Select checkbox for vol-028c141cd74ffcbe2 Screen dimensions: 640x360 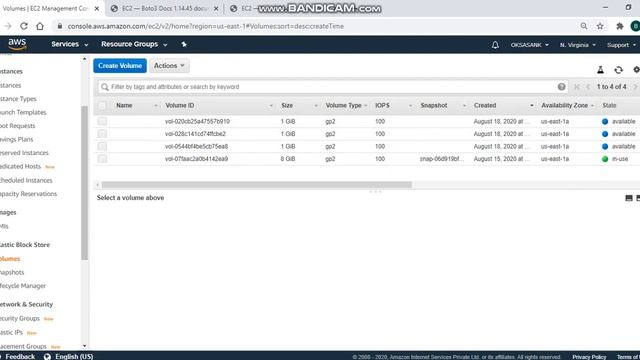pos(102,134)
